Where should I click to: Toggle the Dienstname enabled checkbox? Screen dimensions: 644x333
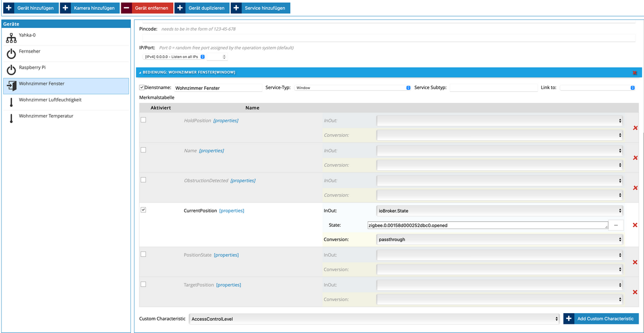point(142,87)
